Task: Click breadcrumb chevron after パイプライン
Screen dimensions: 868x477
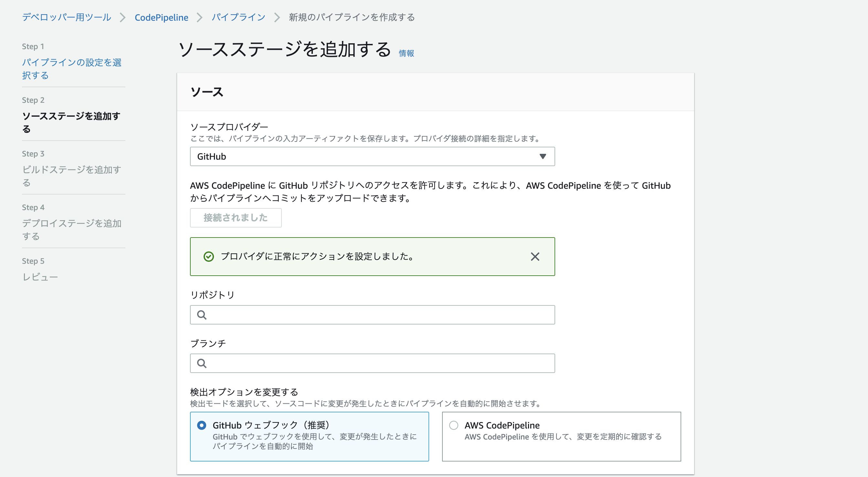Action: pyautogui.click(x=277, y=17)
